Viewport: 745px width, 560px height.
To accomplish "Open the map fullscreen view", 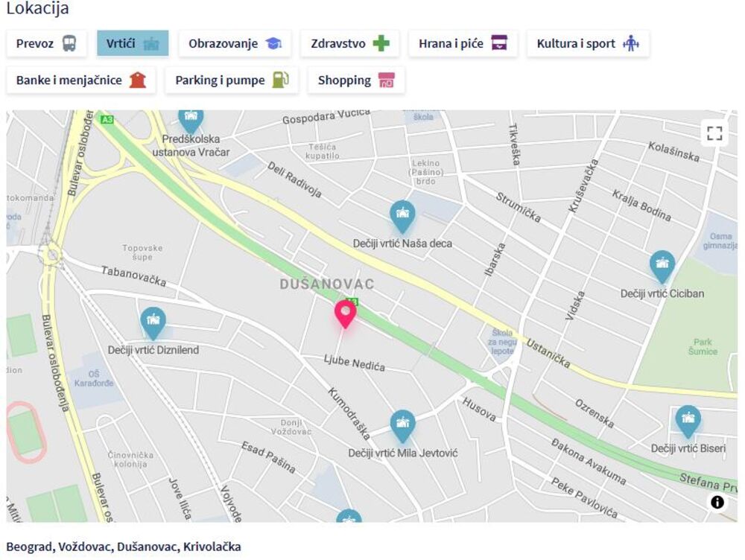I will pos(714,133).
